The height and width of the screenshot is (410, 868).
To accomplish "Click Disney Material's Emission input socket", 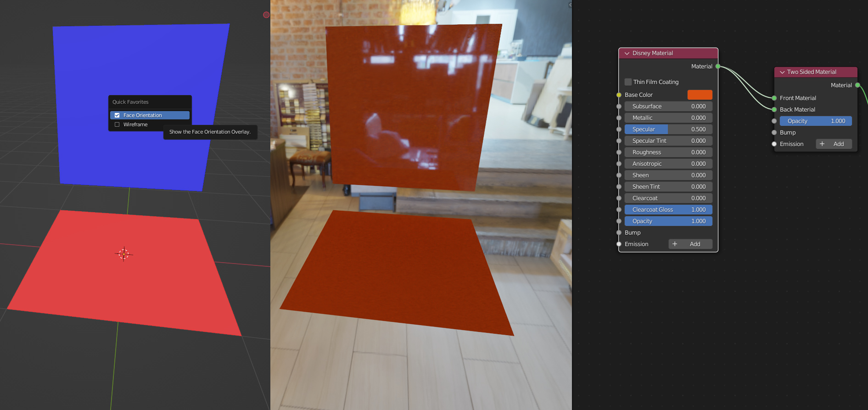I will pos(619,244).
